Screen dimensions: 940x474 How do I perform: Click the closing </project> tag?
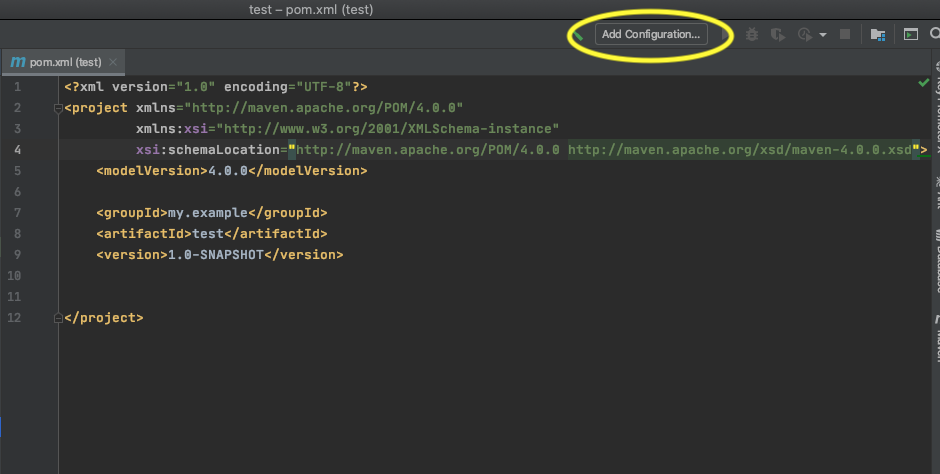[x=104, y=318]
